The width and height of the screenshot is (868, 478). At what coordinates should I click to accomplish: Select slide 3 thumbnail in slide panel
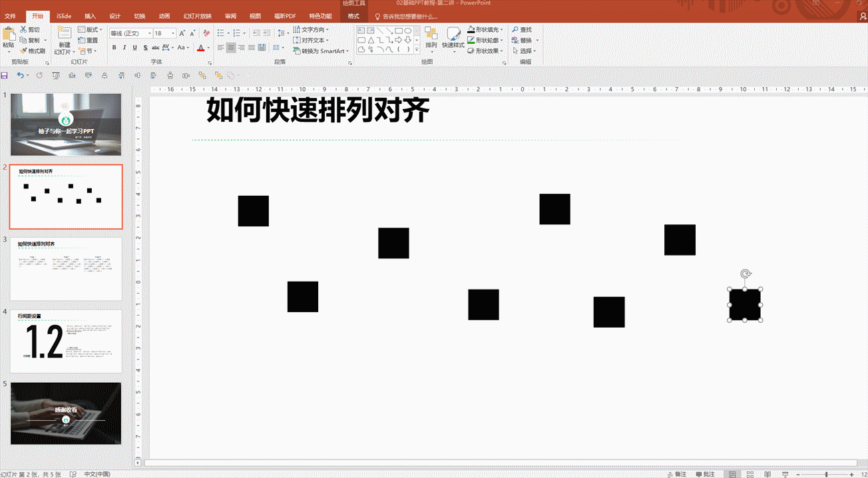coord(66,269)
